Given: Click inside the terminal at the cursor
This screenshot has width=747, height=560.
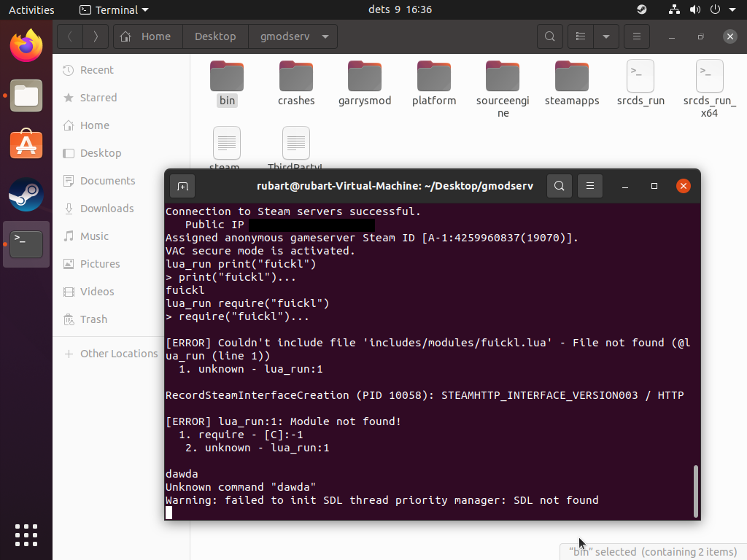Looking at the screenshot, I should pos(169,513).
